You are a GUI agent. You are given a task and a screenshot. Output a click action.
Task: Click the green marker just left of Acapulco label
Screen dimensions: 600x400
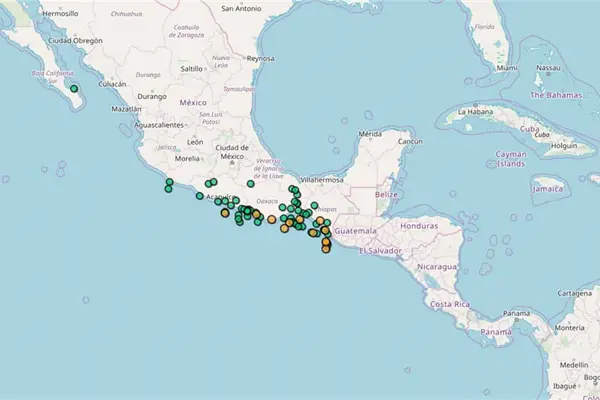tap(200, 196)
